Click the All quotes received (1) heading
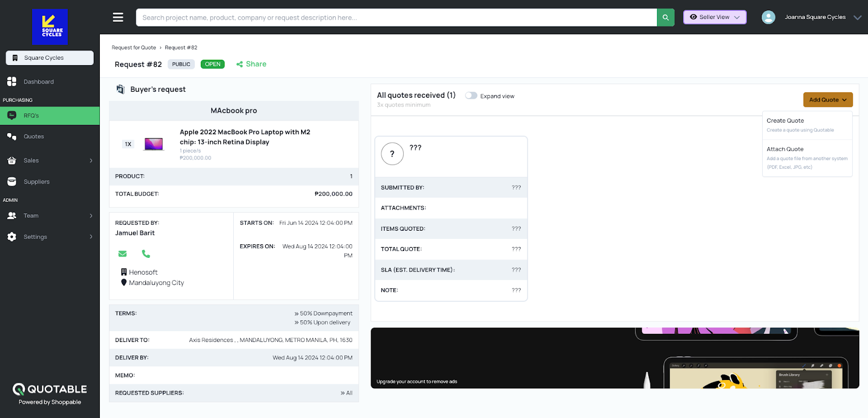This screenshot has width=868, height=418. [x=416, y=95]
